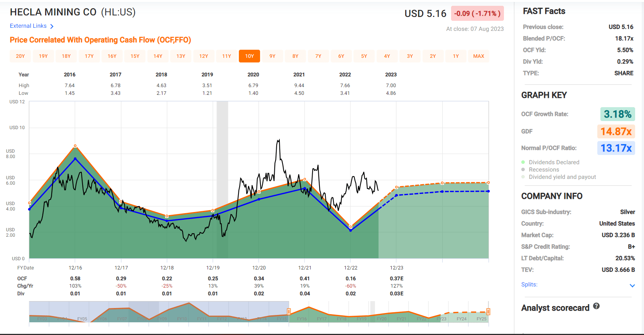The height and width of the screenshot is (335, 644).
Task: Switch to the 13Y range
Action: [181, 56]
